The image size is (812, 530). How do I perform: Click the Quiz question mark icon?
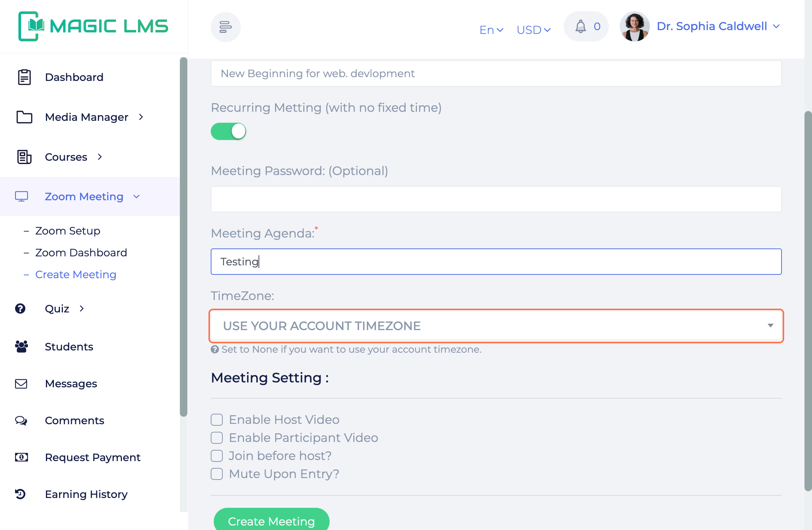[x=20, y=309]
